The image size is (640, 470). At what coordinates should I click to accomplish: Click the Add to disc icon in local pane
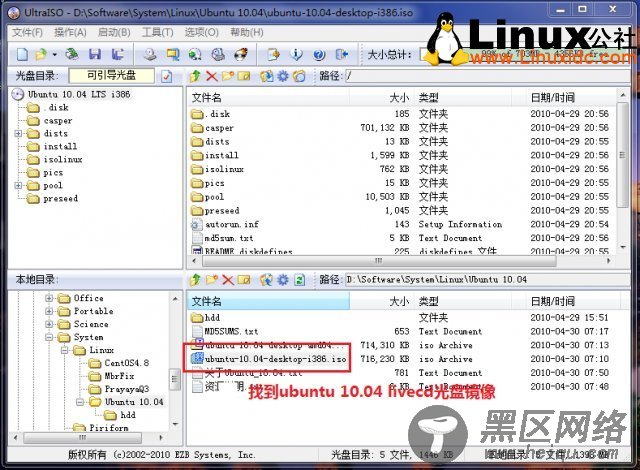[267, 280]
